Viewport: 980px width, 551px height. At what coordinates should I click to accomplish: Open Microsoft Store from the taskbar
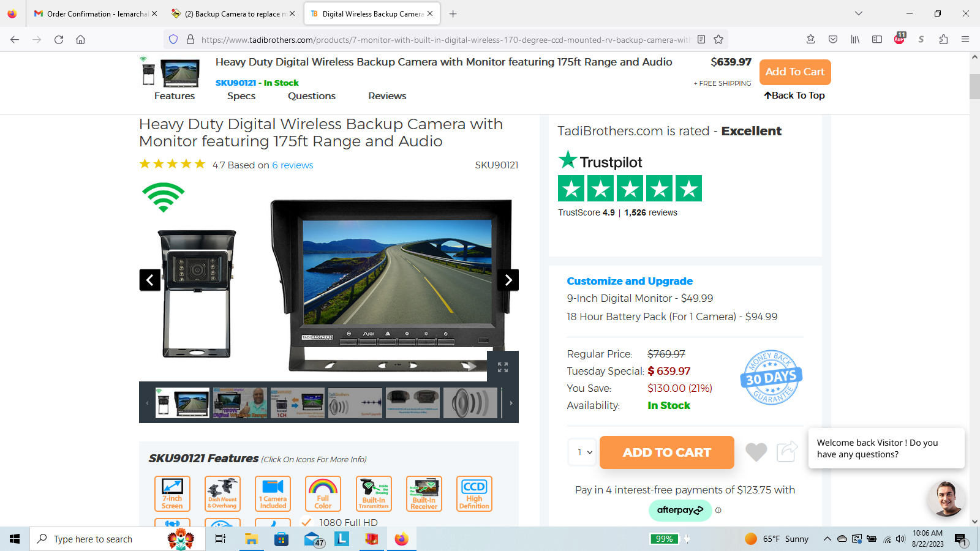(x=281, y=539)
